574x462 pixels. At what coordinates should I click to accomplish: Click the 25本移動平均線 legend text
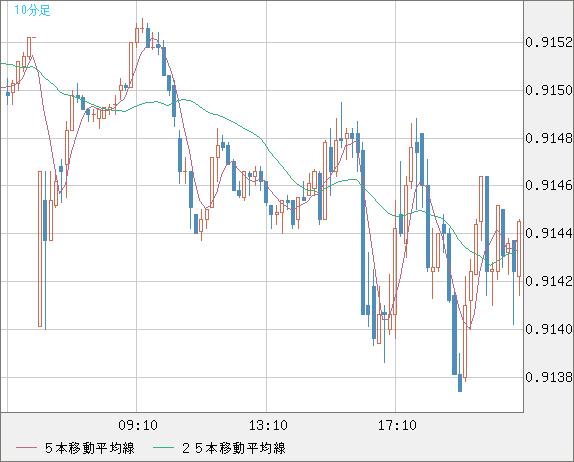click(234, 448)
